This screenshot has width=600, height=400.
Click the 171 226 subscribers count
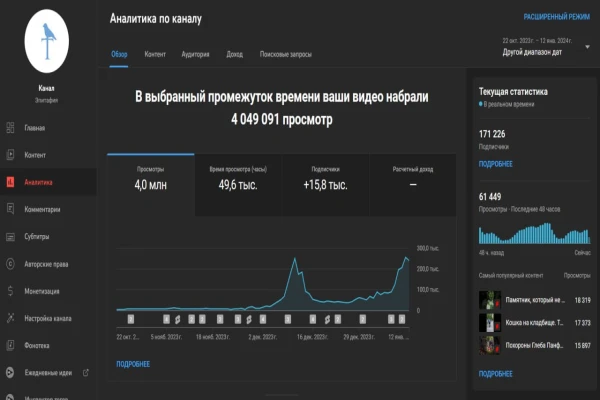(492, 134)
